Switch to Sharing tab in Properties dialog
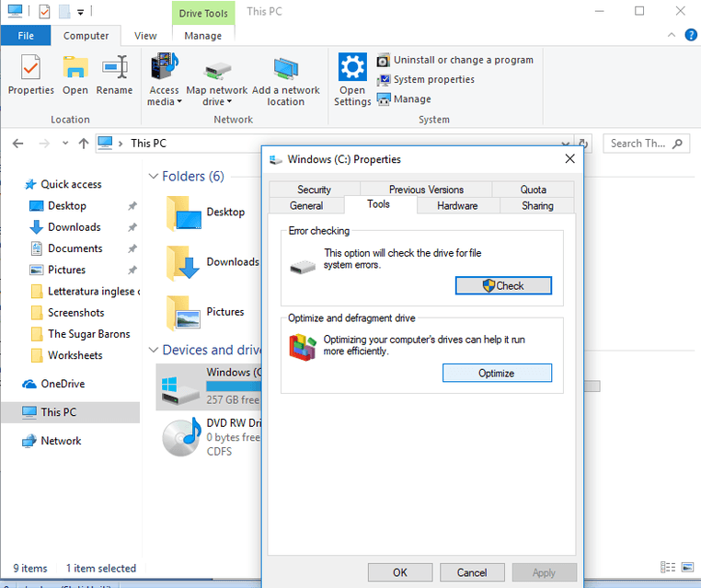 537,206
